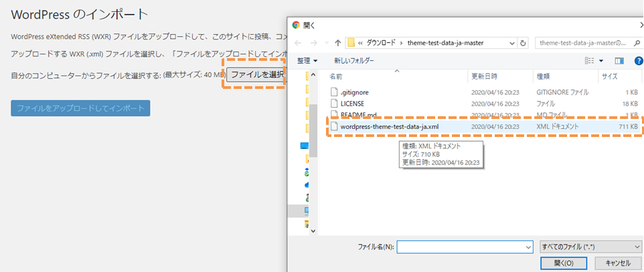Open the help question mark icon

pyautogui.click(x=639, y=61)
